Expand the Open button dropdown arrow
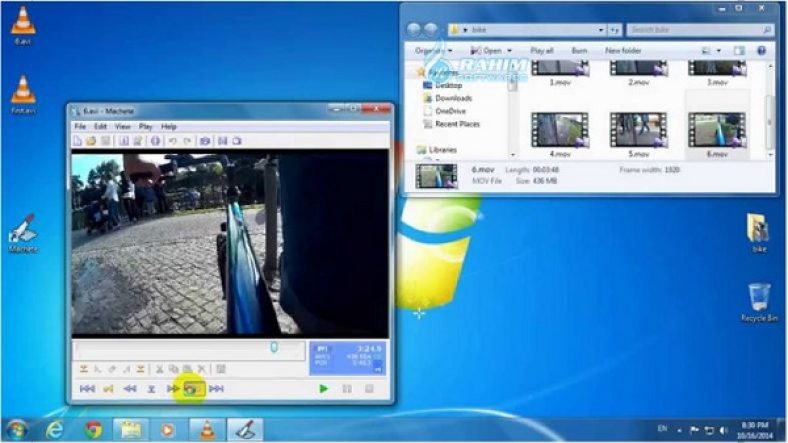The height and width of the screenshot is (443, 788). 510,51
